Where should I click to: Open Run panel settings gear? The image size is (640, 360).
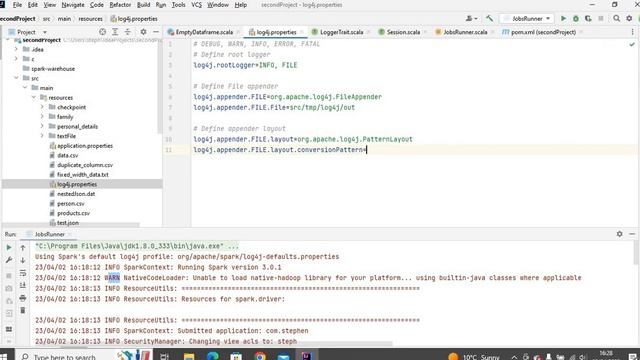(620, 234)
